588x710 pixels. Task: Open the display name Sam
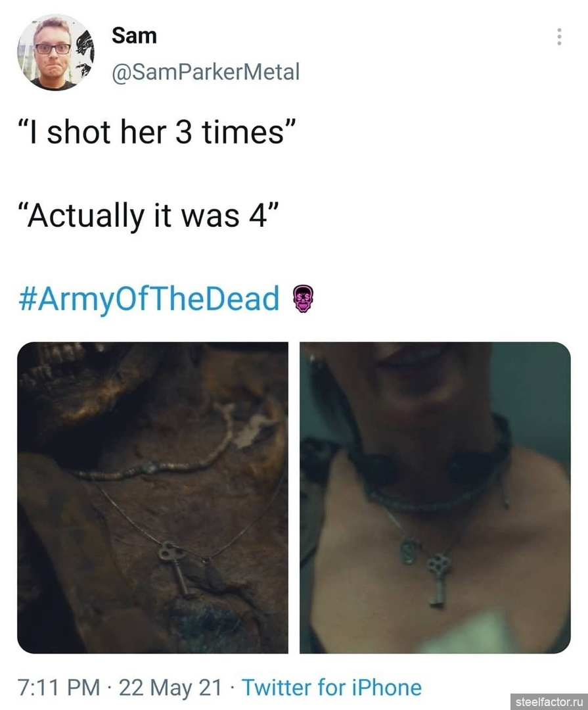134,35
